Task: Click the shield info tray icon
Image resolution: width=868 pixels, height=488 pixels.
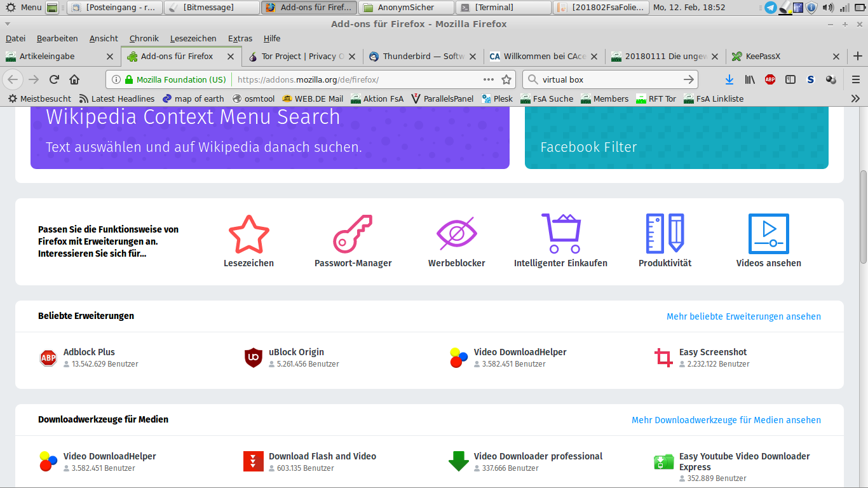Action: (813, 8)
